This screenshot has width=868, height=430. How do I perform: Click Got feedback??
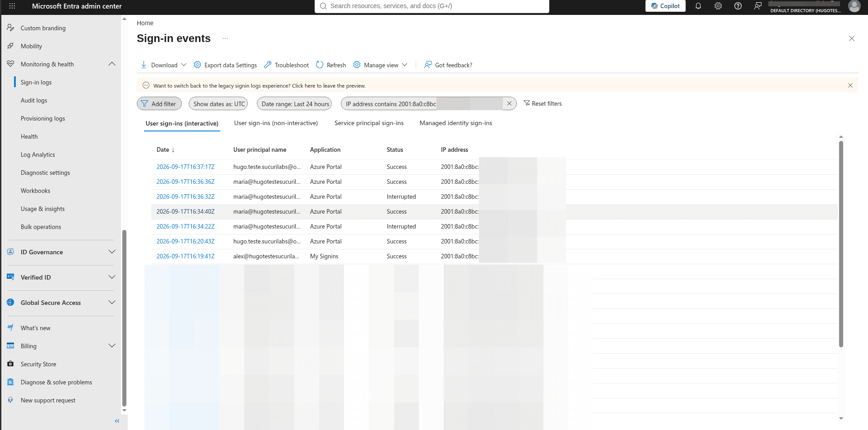(x=448, y=65)
